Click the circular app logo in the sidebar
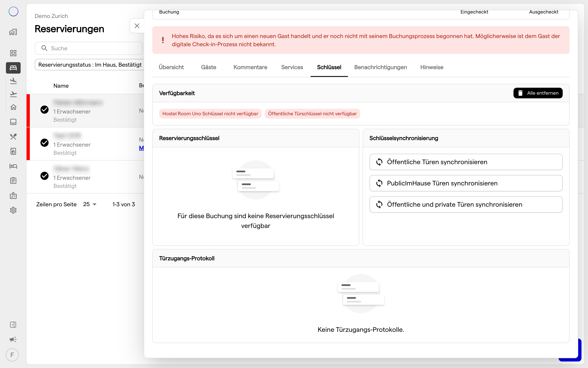This screenshot has height=368, width=588. pyautogui.click(x=13, y=11)
